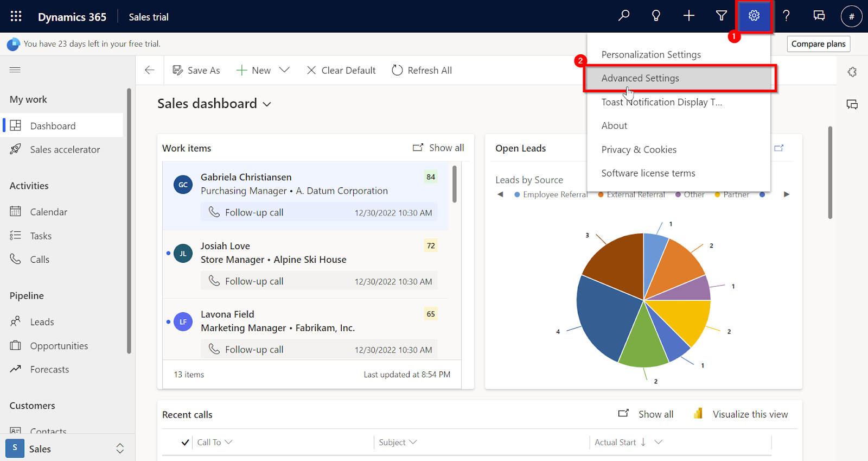Choose Advanced Settings in the menu

click(x=679, y=78)
